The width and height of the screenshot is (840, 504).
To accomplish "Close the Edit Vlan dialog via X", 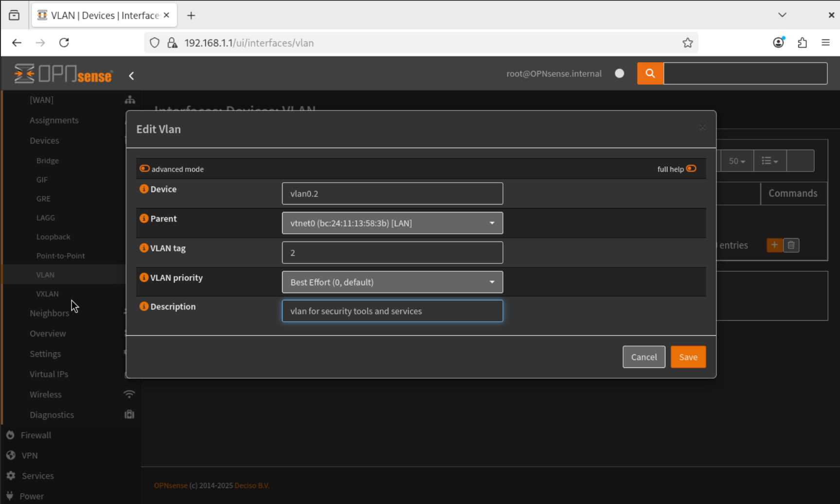I will [x=702, y=127].
